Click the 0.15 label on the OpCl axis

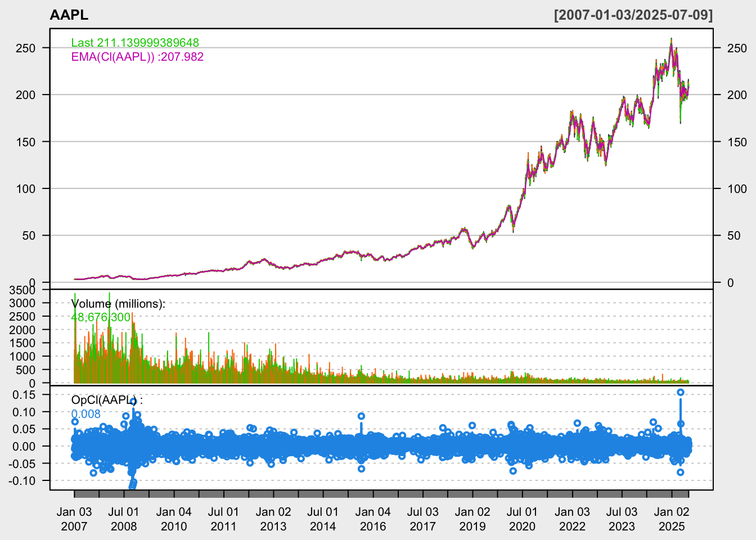[x=24, y=395]
